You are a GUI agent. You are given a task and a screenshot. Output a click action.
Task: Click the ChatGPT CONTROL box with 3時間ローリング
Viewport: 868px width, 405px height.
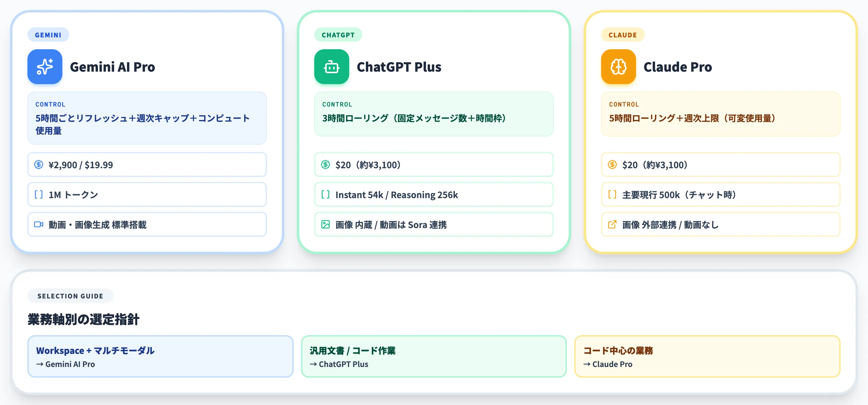(434, 114)
